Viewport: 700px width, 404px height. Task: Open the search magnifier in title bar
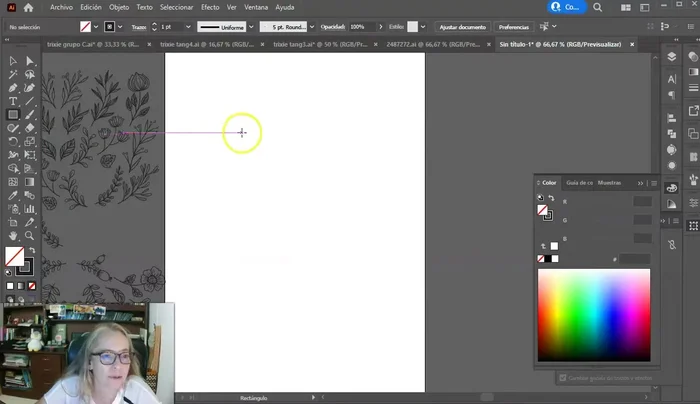[x=597, y=8]
